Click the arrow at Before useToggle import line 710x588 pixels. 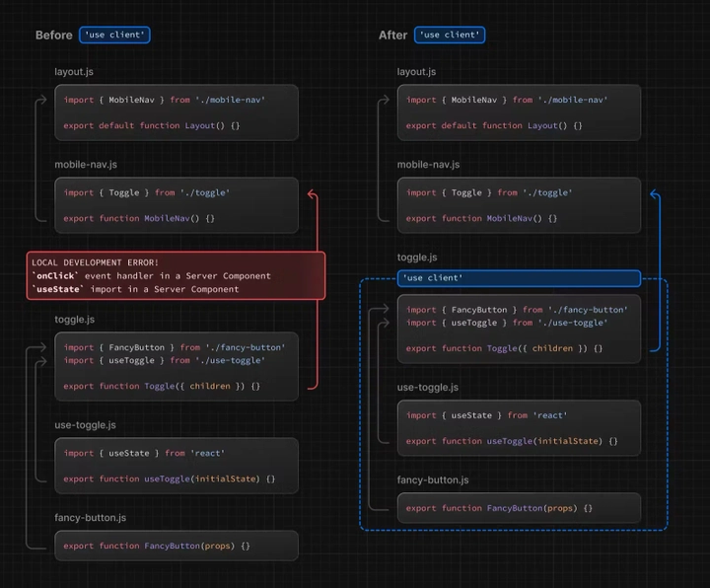point(41,361)
